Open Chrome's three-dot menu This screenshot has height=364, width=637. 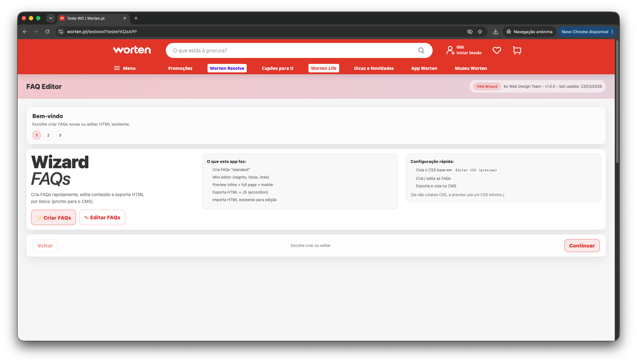coord(612,32)
